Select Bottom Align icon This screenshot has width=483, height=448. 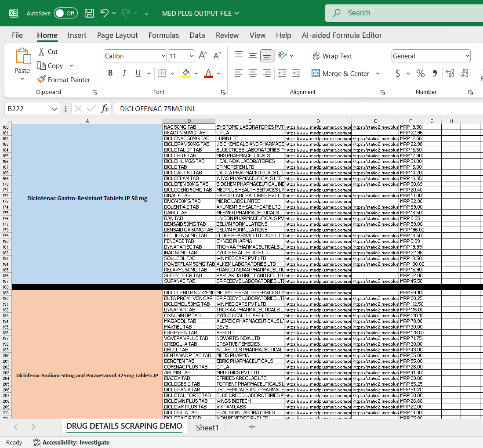point(267,56)
